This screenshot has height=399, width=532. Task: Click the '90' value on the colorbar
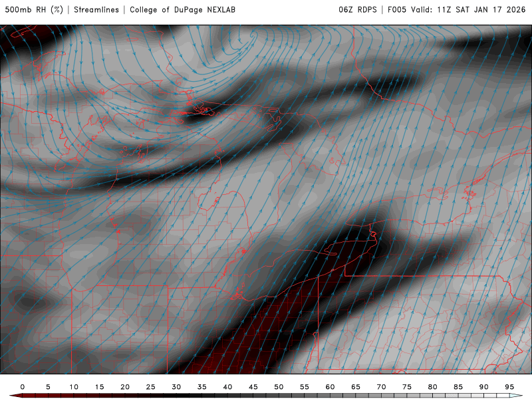pos(484,387)
